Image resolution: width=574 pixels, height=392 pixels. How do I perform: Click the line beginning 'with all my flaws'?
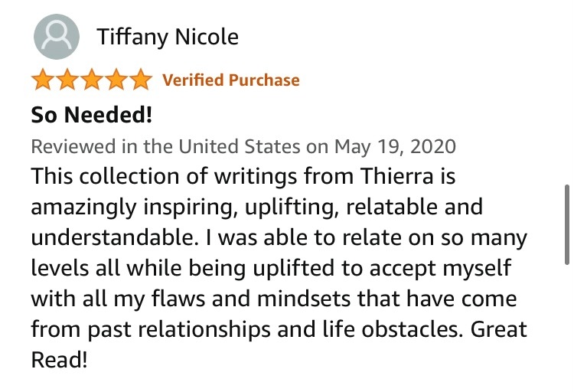tap(274, 299)
